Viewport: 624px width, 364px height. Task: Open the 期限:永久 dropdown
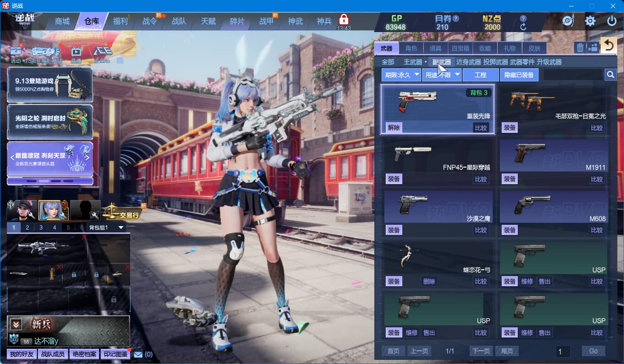click(401, 75)
